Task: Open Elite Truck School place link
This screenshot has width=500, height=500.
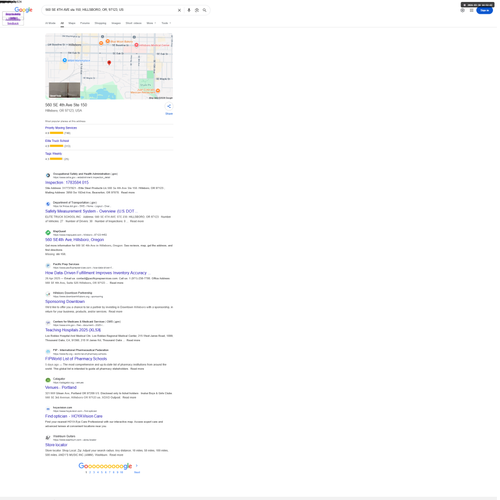Action: coord(57,141)
